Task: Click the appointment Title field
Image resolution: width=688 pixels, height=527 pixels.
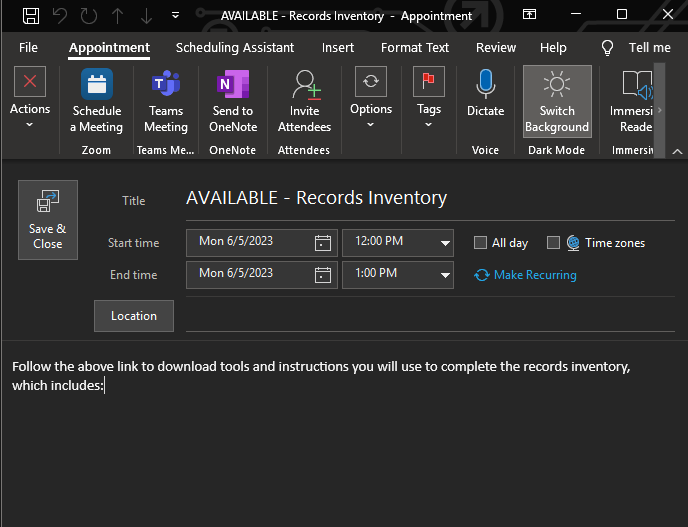Action: click(430, 199)
